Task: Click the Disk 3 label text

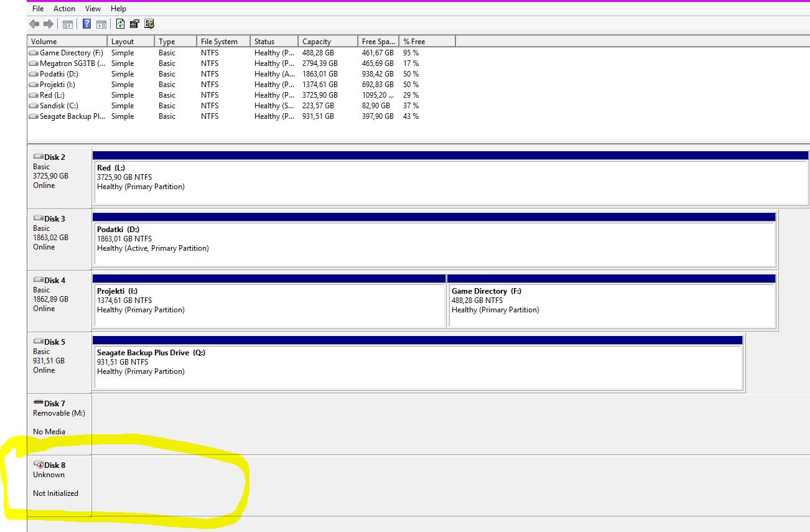Action: tap(55, 219)
